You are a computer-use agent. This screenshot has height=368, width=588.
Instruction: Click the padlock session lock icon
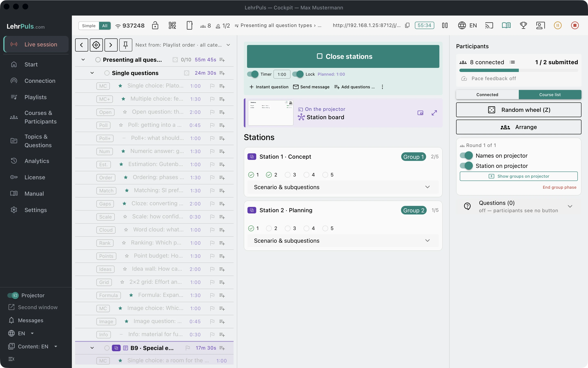155,25
